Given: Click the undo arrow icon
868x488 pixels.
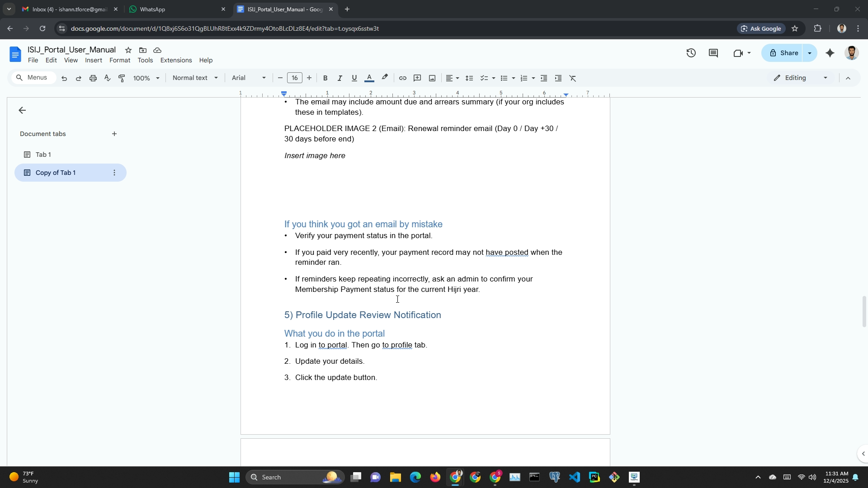Looking at the screenshot, I should pos(64,78).
